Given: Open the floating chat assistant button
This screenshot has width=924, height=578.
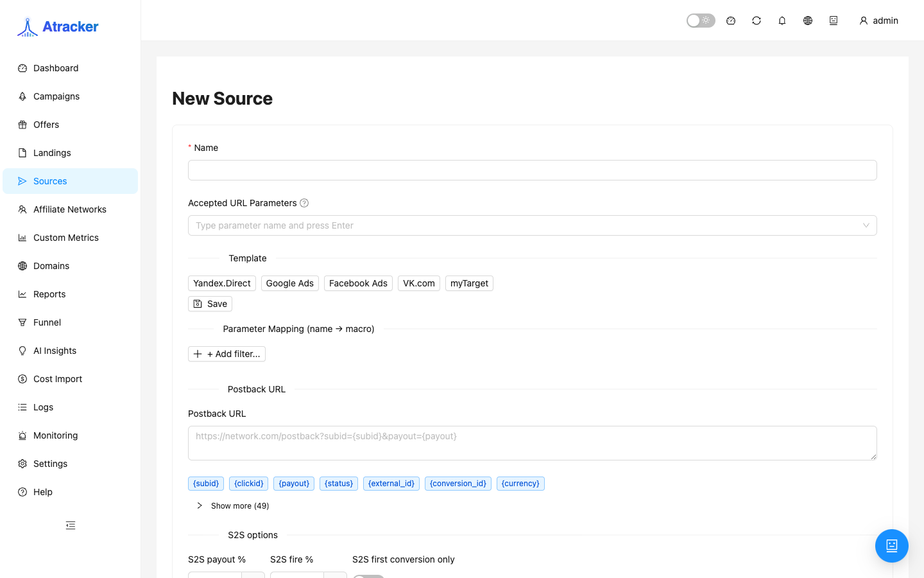Looking at the screenshot, I should pyautogui.click(x=892, y=546).
